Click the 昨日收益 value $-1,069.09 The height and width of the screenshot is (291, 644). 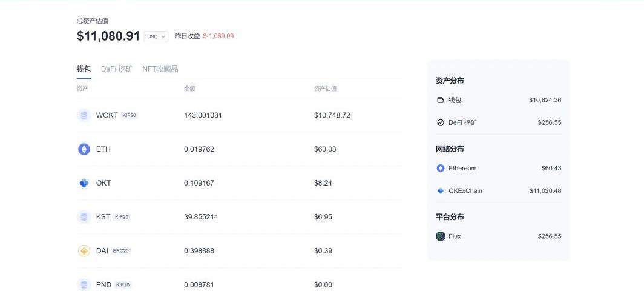tap(218, 36)
